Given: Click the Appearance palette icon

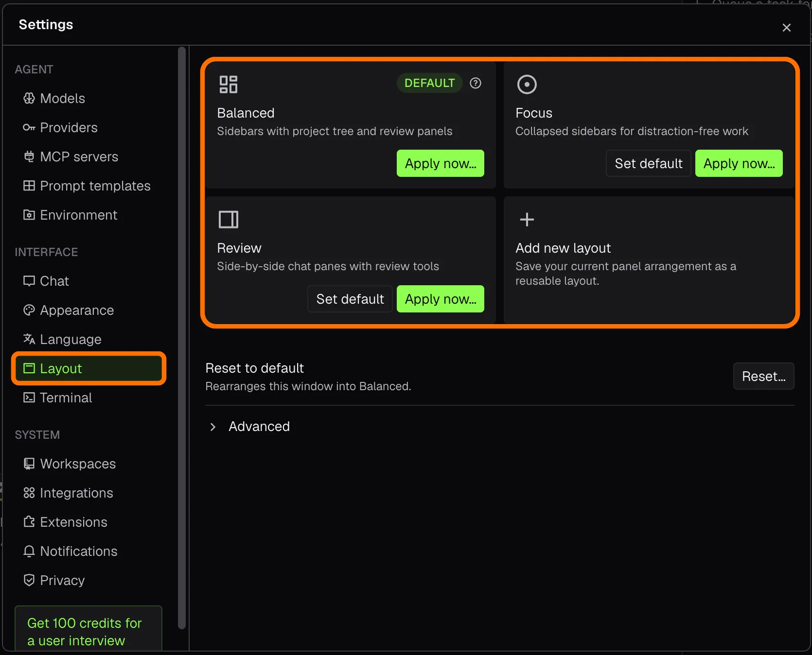Looking at the screenshot, I should (29, 310).
